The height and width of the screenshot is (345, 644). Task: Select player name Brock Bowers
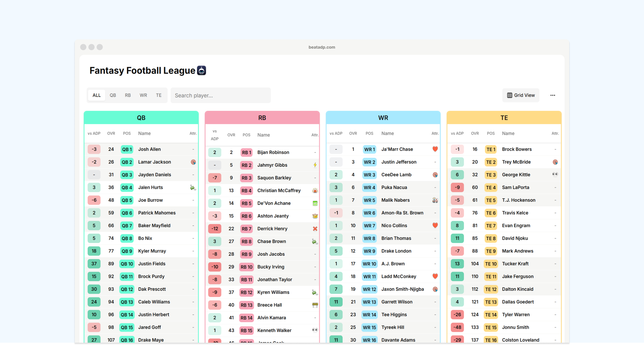tap(517, 149)
